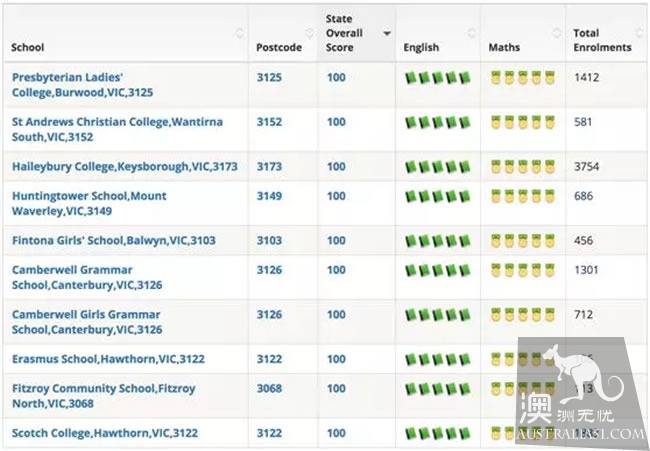The height and width of the screenshot is (451, 650).
Task: Open Fitzroy Community School link
Action: [x=104, y=396]
